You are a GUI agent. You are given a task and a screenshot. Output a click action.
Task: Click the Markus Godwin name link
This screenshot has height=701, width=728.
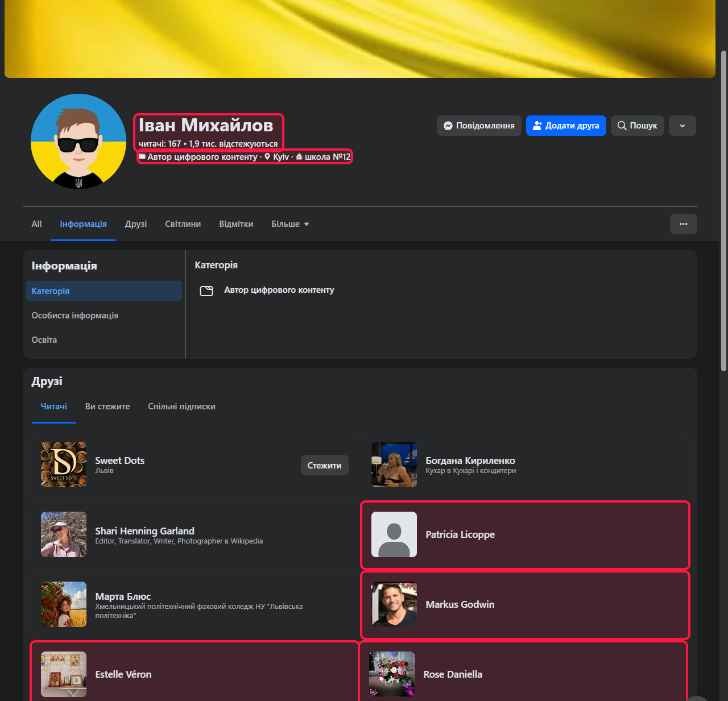460,604
